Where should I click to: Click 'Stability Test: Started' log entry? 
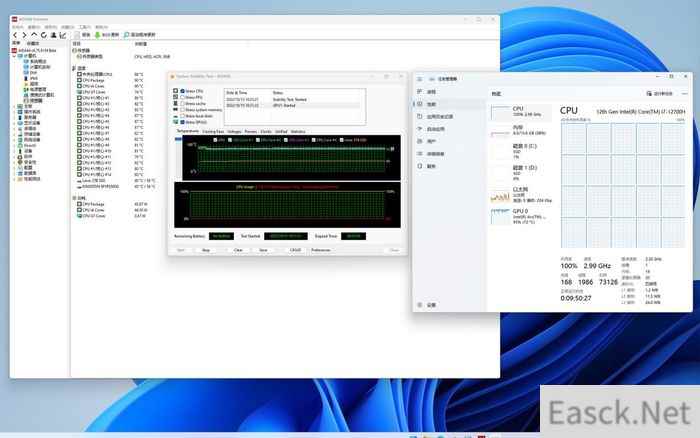(289, 100)
